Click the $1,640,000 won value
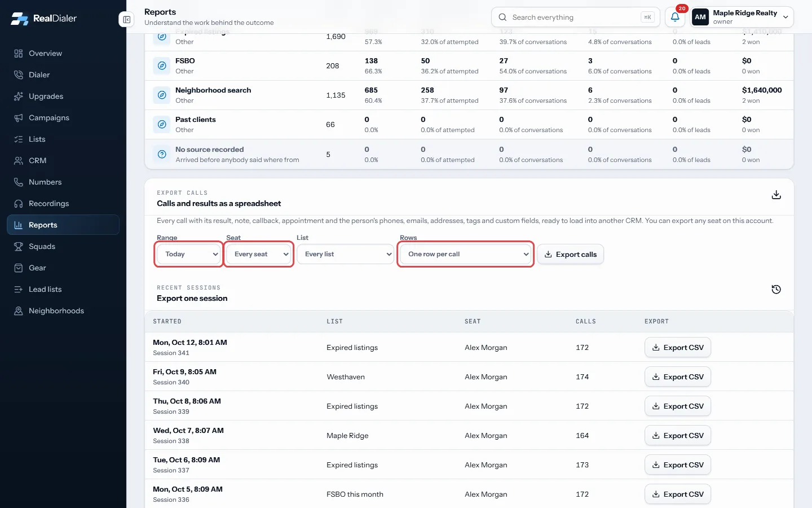The image size is (812, 508). tap(762, 90)
